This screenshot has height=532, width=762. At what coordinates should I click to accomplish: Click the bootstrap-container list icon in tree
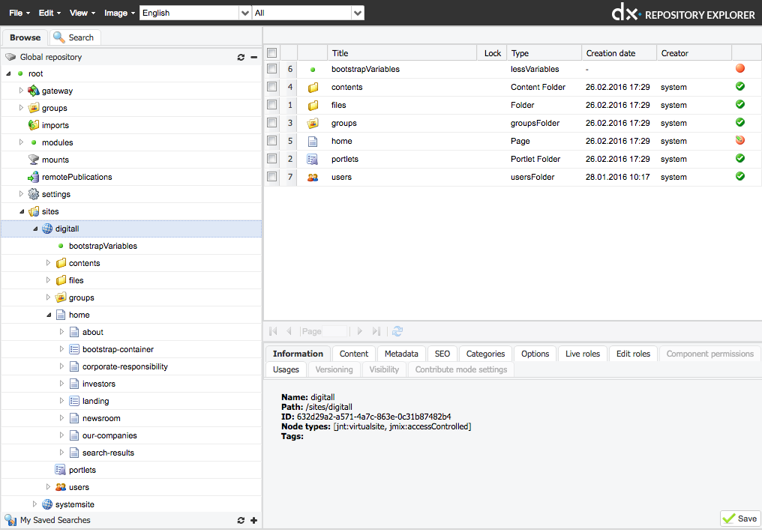click(x=74, y=349)
